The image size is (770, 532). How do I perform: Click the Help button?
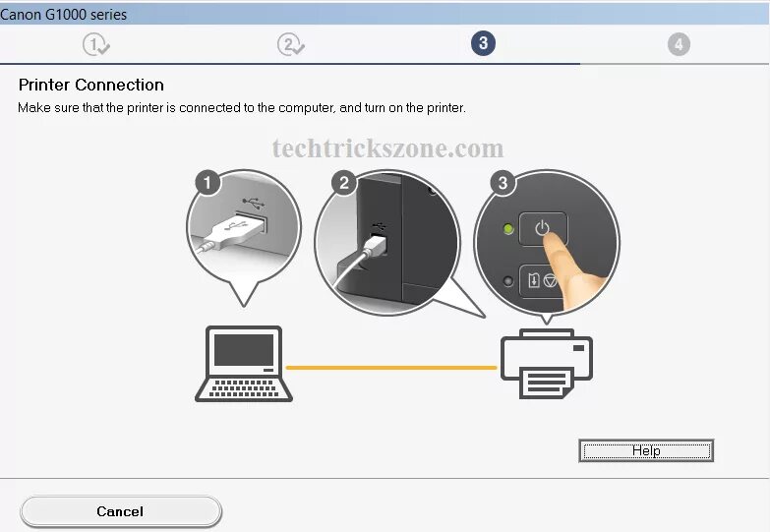pos(646,450)
